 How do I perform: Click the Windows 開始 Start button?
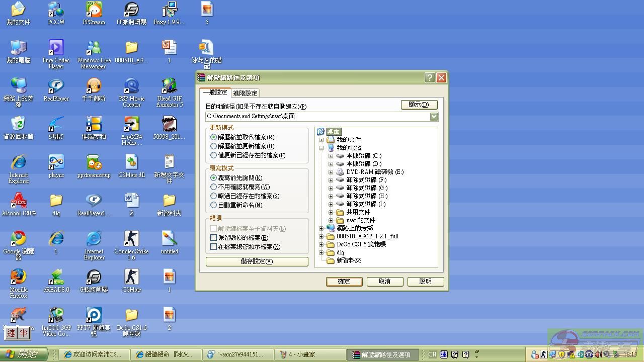(x=24, y=354)
